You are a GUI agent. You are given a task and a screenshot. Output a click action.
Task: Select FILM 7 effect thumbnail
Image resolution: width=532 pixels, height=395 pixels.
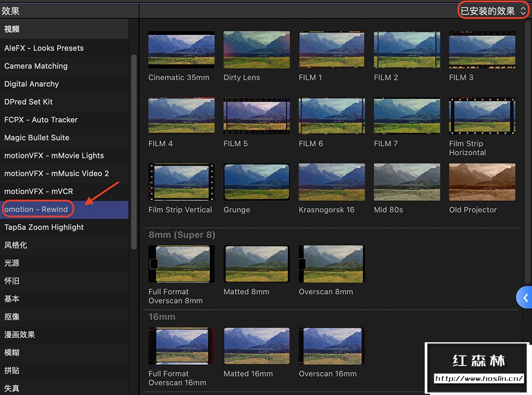pos(407,116)
